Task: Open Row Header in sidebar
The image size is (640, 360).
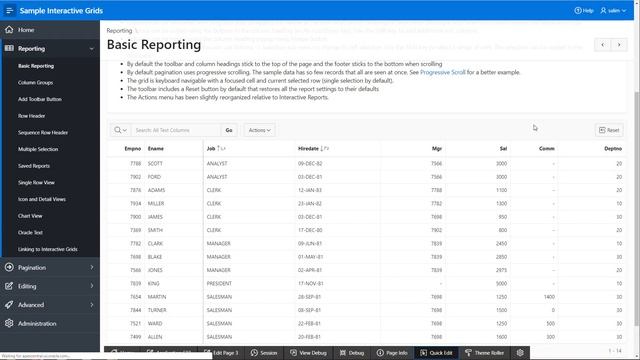Action: tap(31, 116)
